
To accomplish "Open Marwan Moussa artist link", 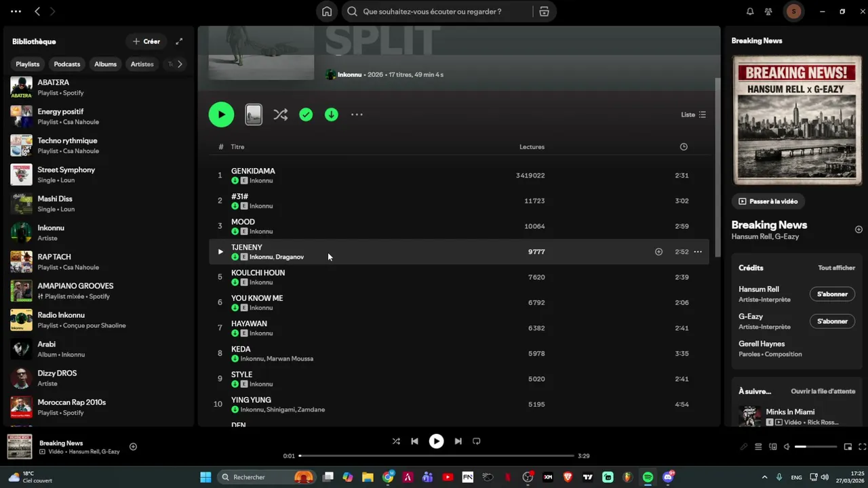I will tap(290, 359).
